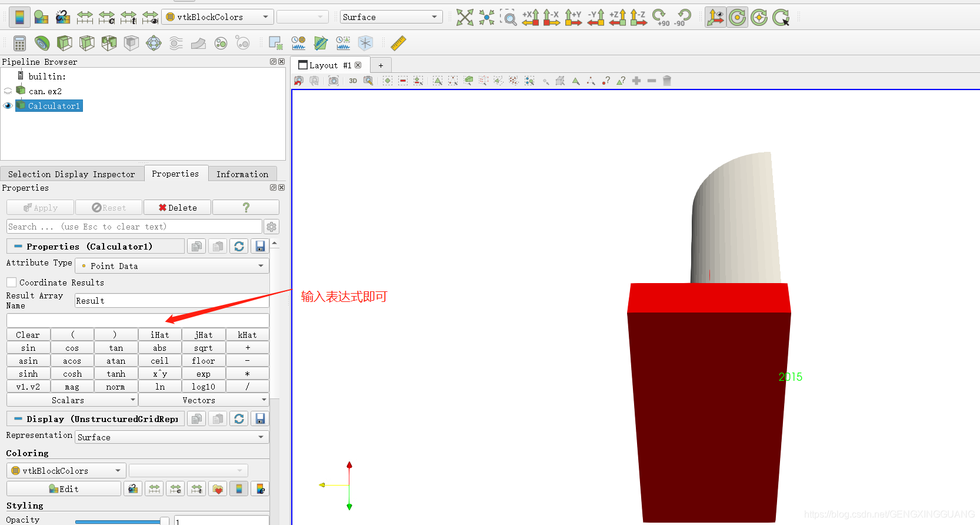Open top toolbar vtkBlockColors dropdown

point(218,17)
